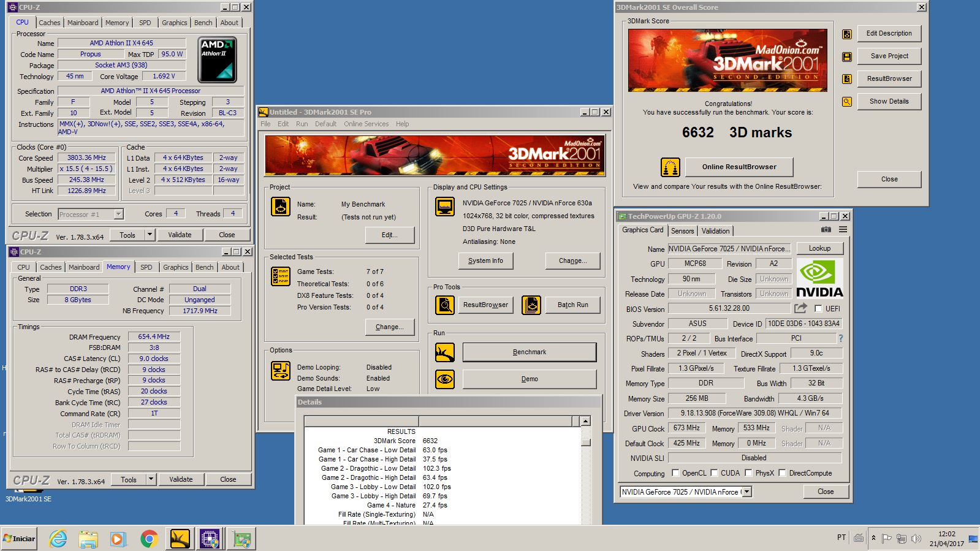The image size is (980, 551).
Task: Click the Show Details button
Action: click(x=889, y=101)
